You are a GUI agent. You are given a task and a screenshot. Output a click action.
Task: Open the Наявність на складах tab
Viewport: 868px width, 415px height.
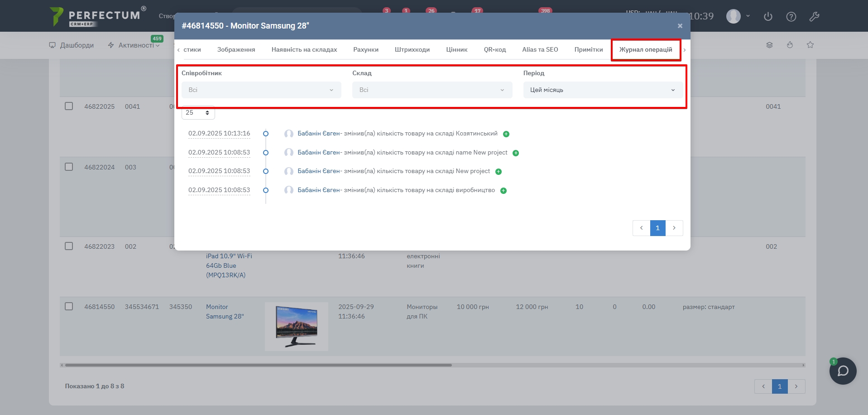tap(304, 49)
